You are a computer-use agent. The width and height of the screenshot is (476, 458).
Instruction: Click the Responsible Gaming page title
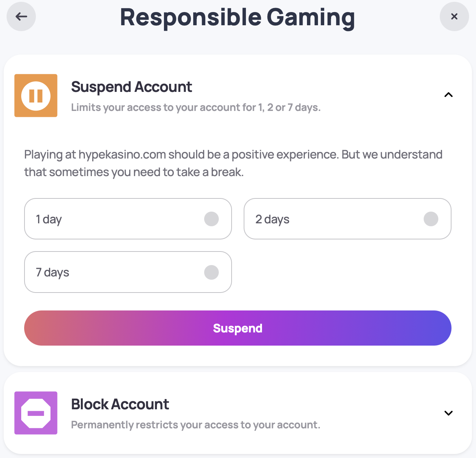point(237,18)
